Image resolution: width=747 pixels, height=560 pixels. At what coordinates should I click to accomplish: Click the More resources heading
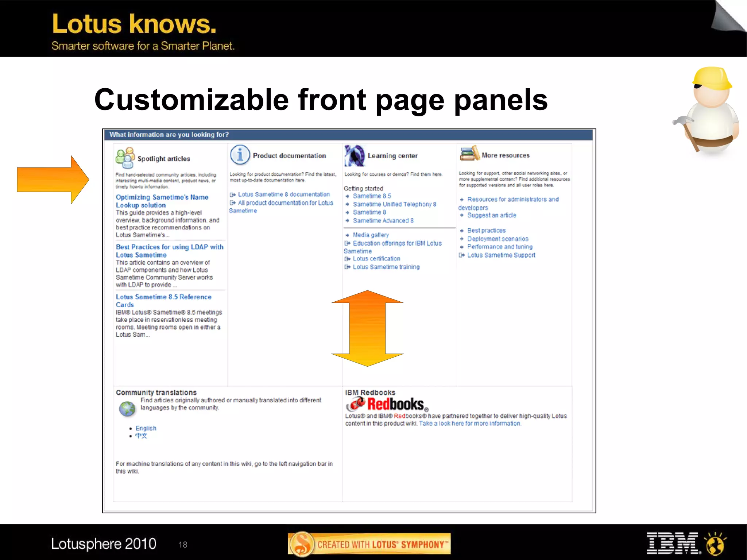coord(506,155)
